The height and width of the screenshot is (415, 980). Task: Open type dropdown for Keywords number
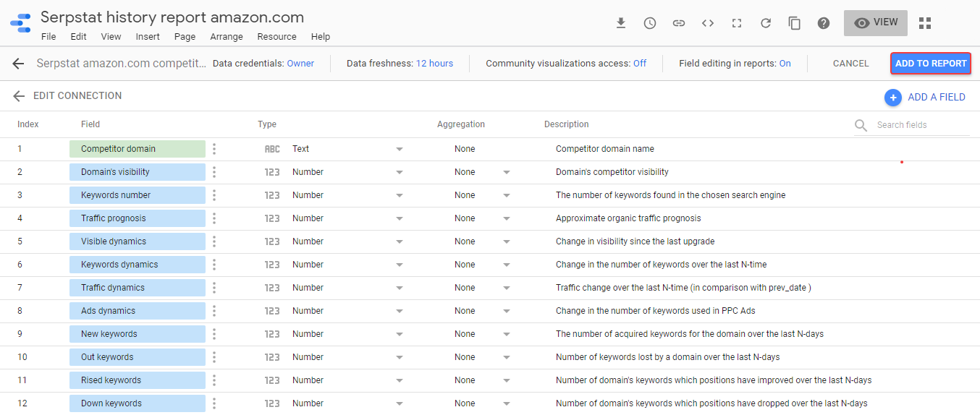coord(400,195)
